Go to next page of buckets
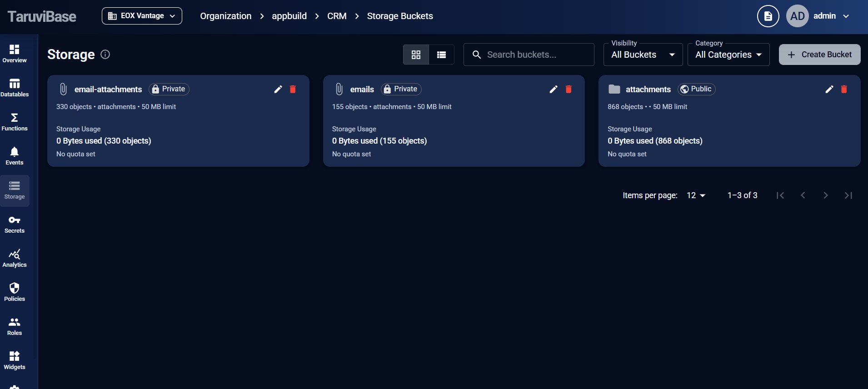 coord(826,195)
